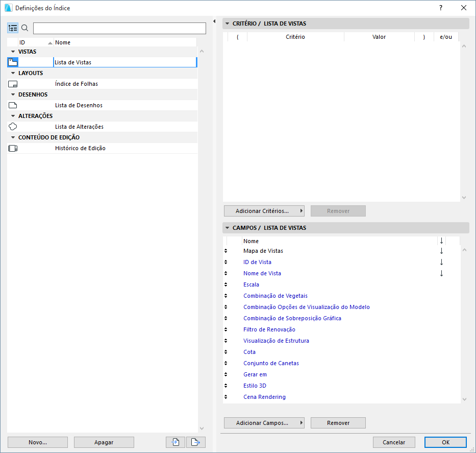Select the Lista de Vistas item icon

pyautogui.click(x=12, y=61)
